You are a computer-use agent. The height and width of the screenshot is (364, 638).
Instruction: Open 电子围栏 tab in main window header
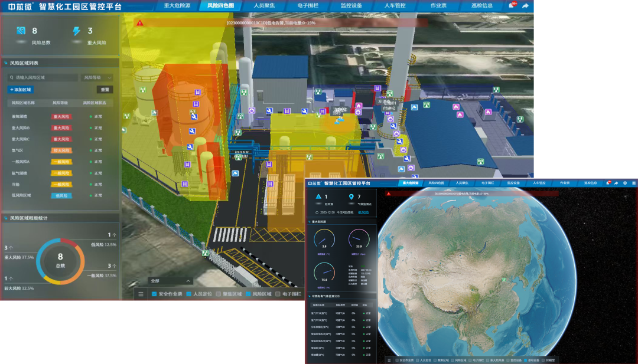point(308,6)
